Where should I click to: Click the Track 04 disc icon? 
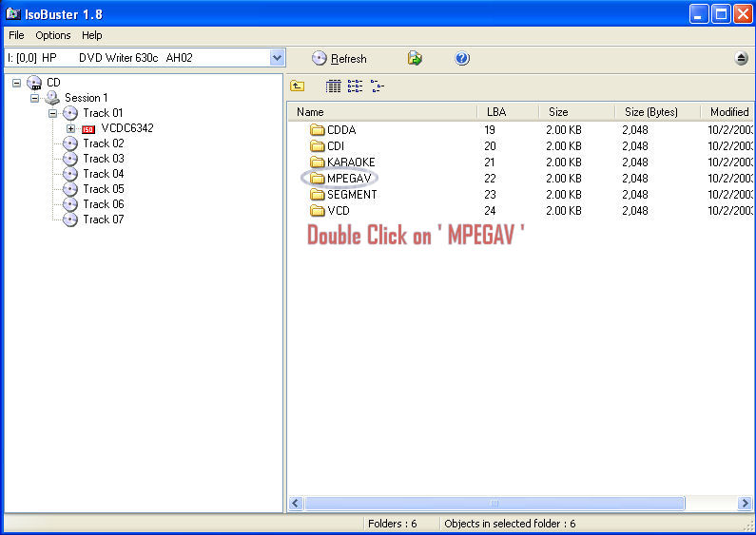pyautogui.click(x=70, y=174)
